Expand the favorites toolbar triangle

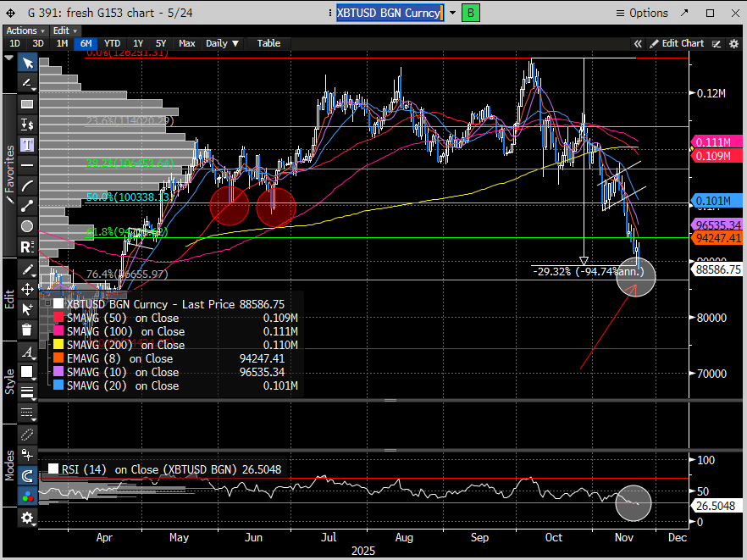[8, 58]
